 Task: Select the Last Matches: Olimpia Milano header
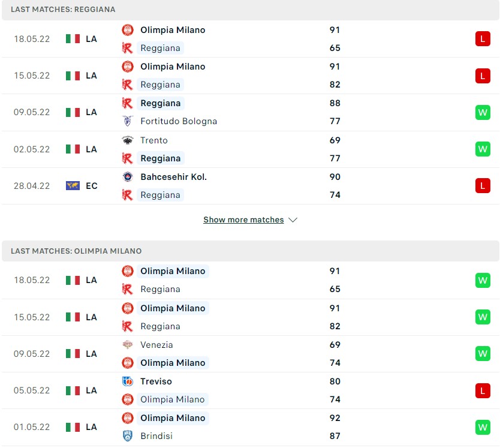[x=76, y=251]
